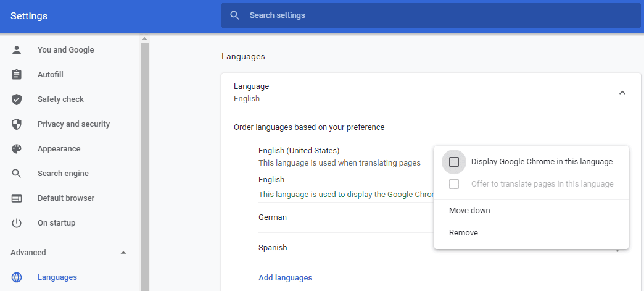Image resolution: width=644 pixels, height=291 pixels.
Task: Go to Safety check section
Action: tap(60, 99)
